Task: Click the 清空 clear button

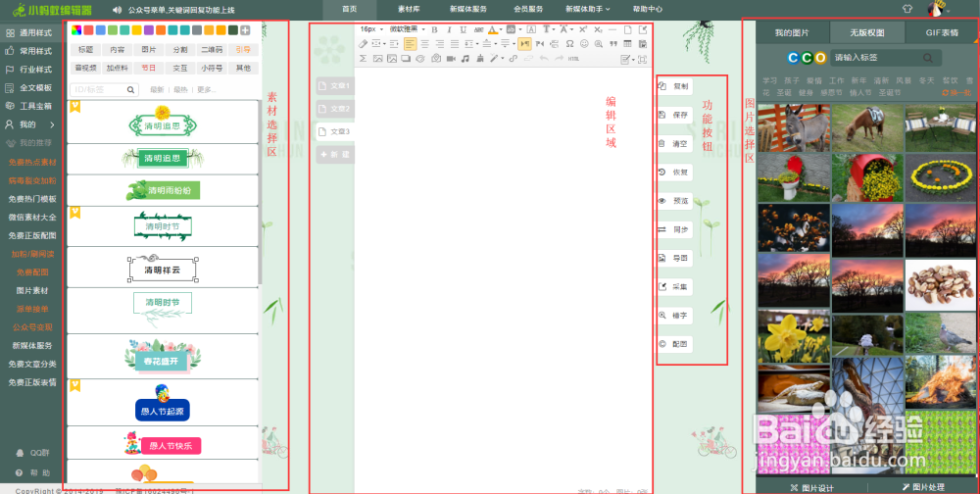Action: coord(675,144)
